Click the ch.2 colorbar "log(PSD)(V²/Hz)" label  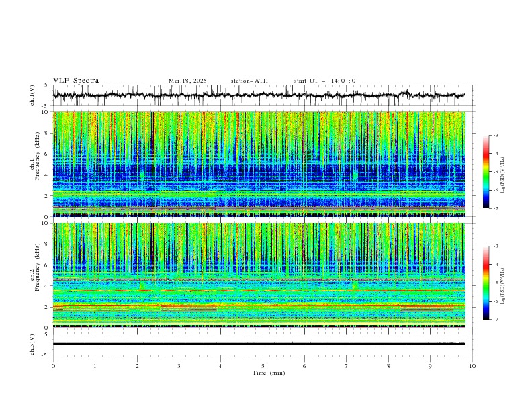[504, 285]
